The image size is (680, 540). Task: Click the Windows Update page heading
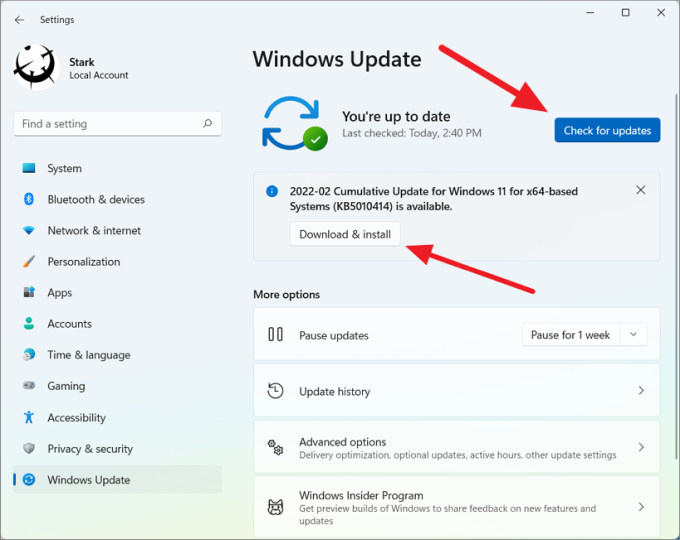(x=337, y=59)
